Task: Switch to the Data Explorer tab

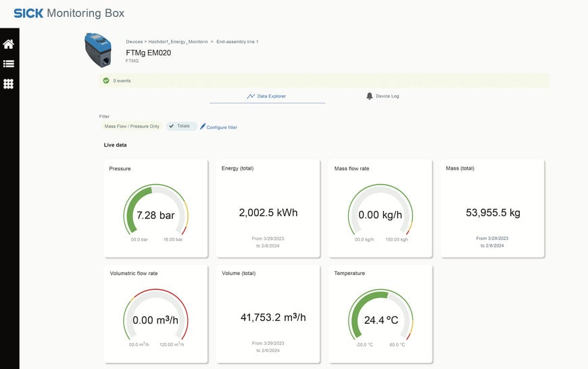Action: pos(267,97)
